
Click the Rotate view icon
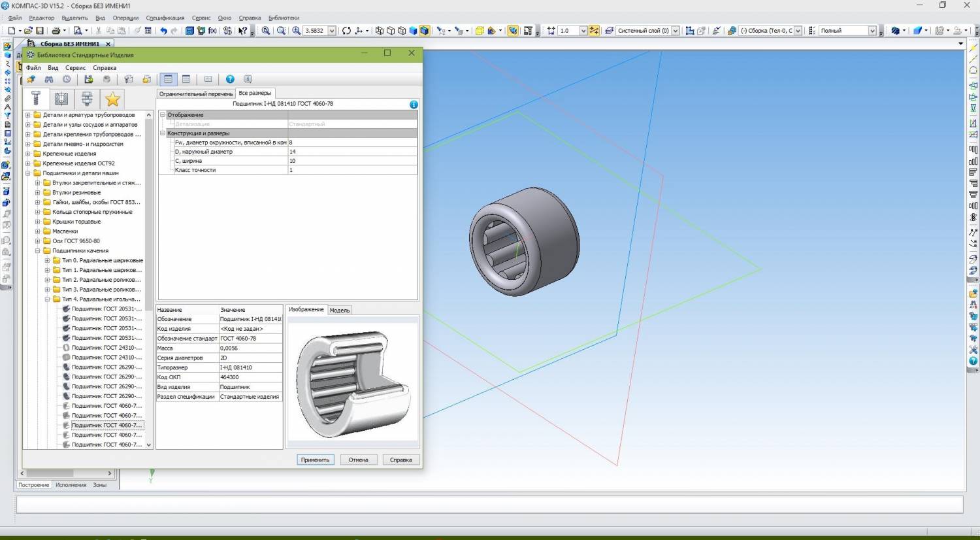(346, 31)
